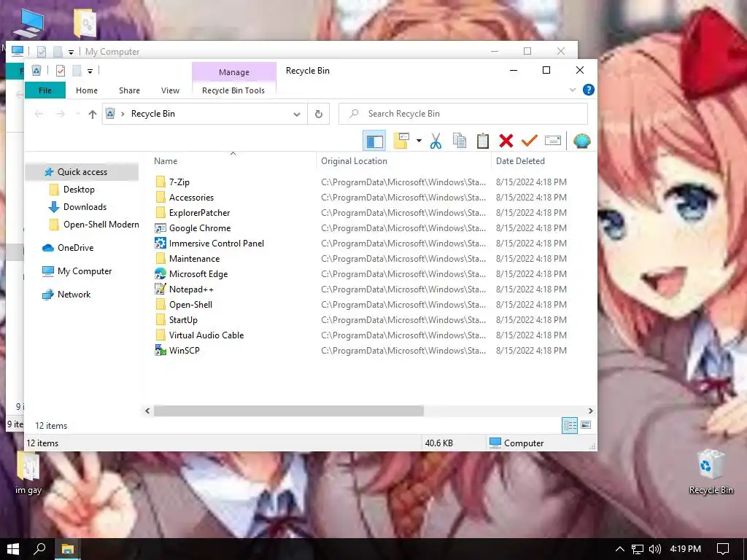Sort by the Name column header
Screen dimensions: 747x560
[166, 161]
